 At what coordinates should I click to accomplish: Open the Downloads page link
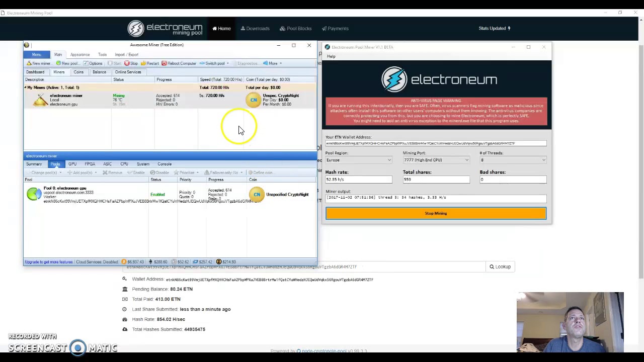(x=255, y=29)
